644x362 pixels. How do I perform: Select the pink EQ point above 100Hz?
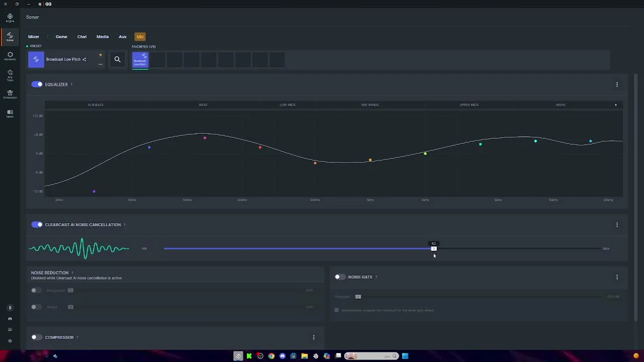(x=205, y=138)
